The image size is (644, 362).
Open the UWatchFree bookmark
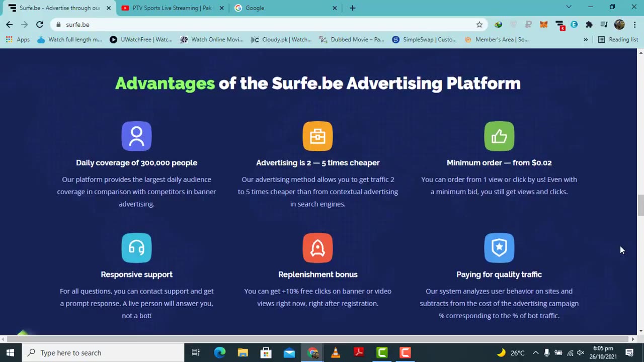141,39
